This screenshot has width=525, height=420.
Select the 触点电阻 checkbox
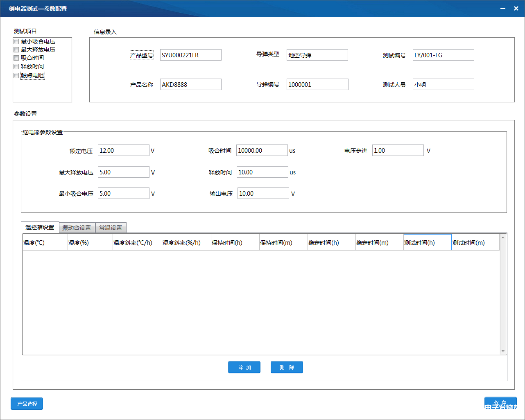(16, 75)
